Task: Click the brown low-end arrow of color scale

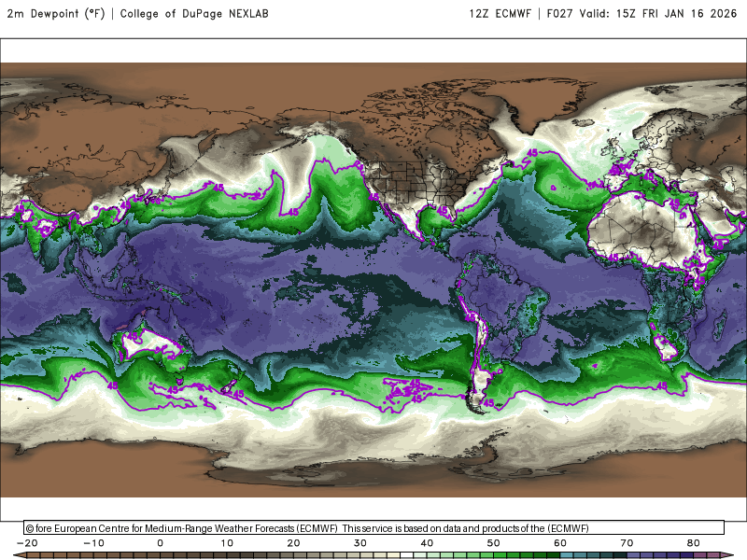Action: pos(19,555)
